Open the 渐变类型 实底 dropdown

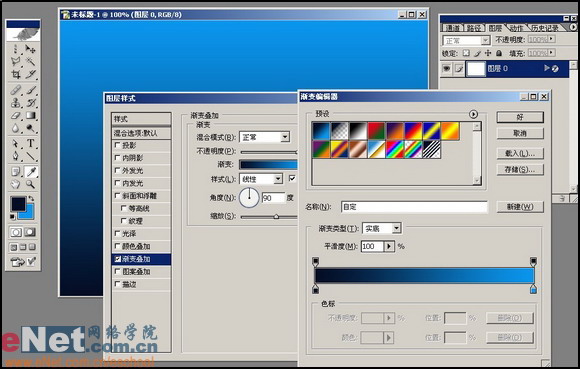[396, 228]
